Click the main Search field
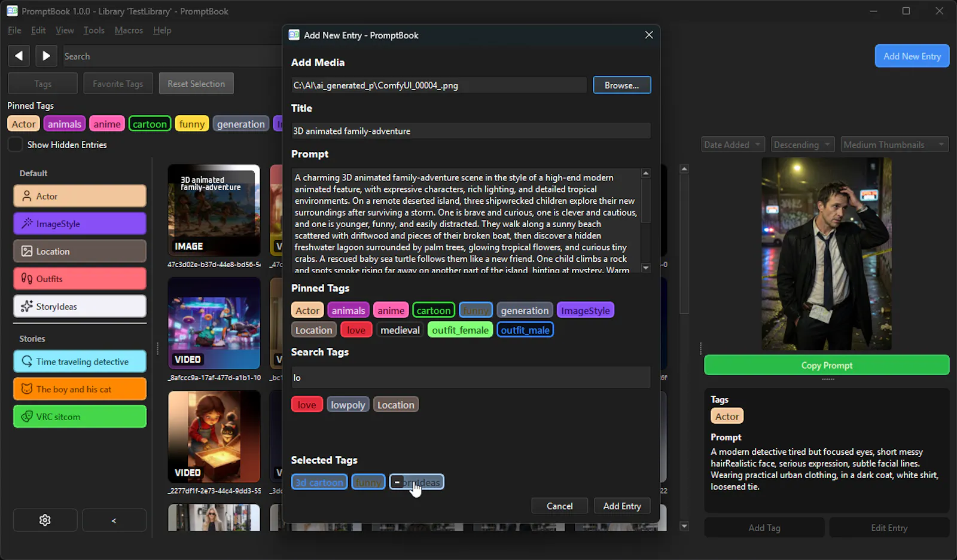Viewport: 957px width, 560px height. 172,56
